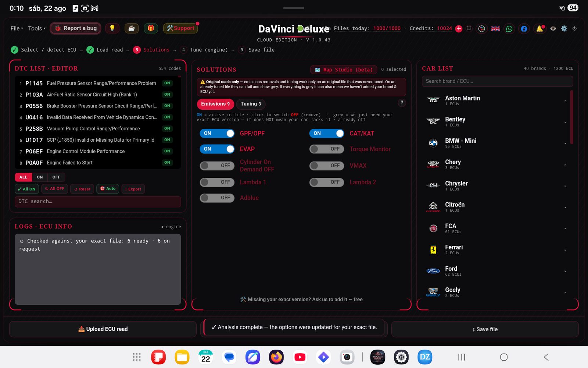This screenshot has height=368, width=588.
Task: Open the lightbulb tips button
Action: tap(112, 28)
